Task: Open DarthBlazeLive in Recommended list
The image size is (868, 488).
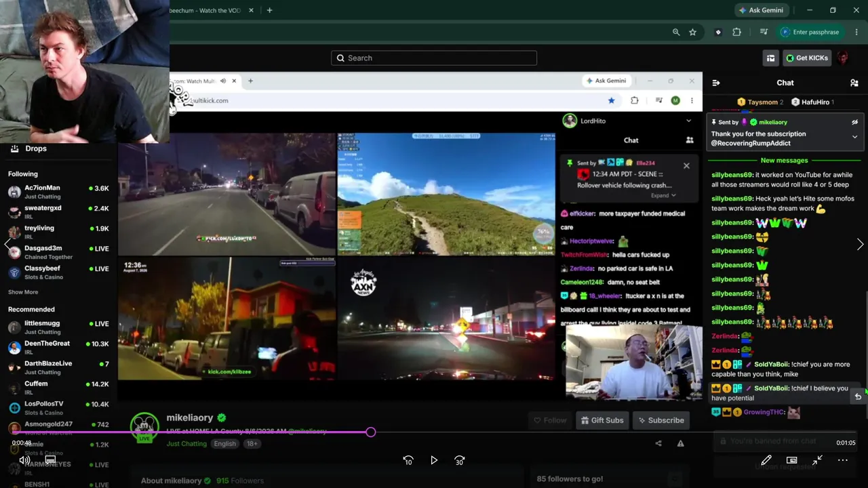Action: pyautogui.click(x=58, y=368)
